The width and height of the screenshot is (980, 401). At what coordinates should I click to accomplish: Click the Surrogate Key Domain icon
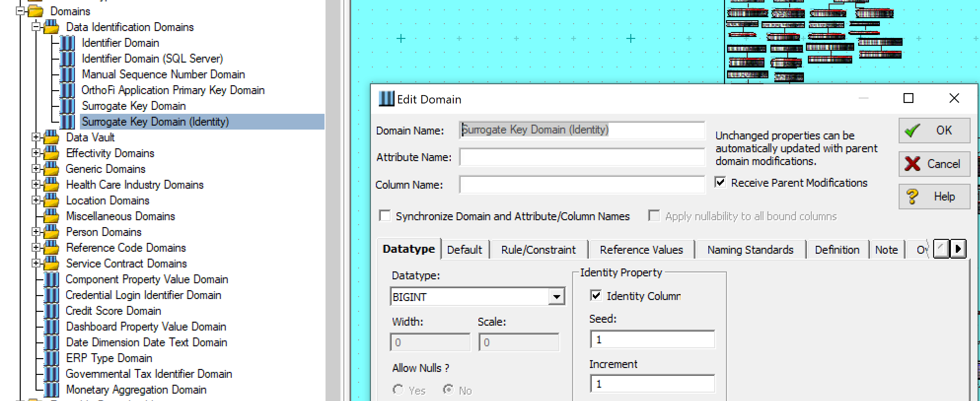tap(67, 106)
